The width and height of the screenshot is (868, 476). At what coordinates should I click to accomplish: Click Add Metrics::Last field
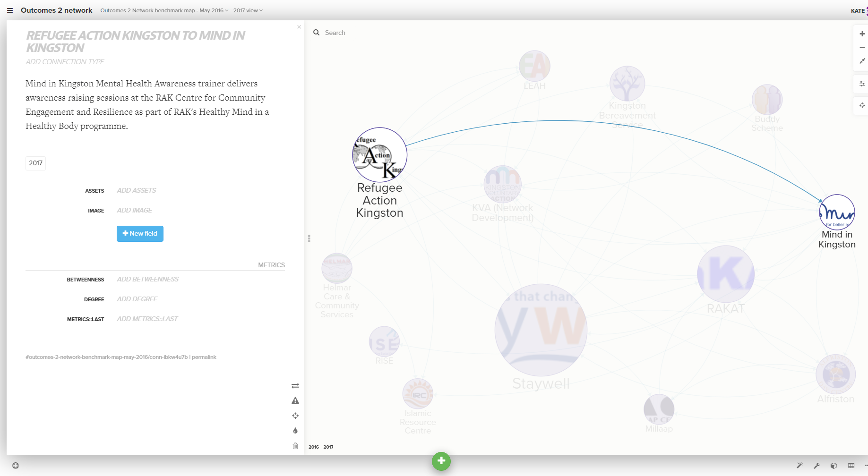147,319
